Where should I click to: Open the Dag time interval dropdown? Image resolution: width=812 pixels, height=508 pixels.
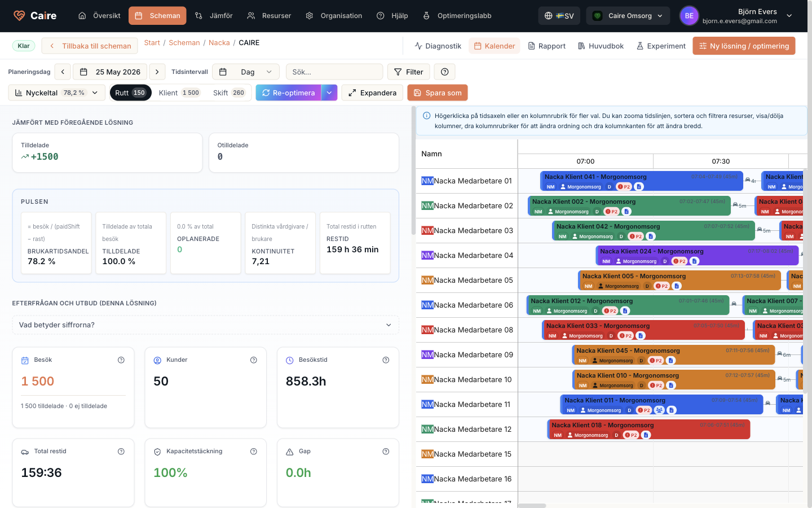[246, 72]
